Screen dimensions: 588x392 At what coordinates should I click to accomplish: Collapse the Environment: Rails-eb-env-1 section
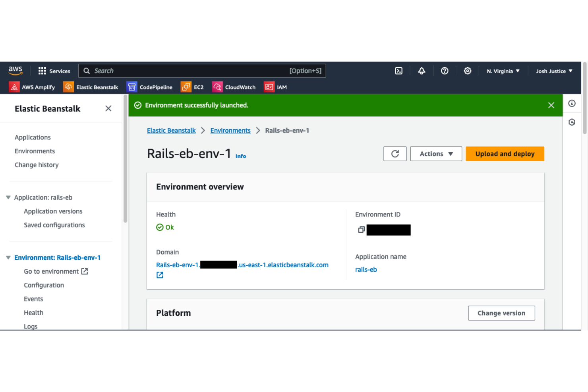(8, 257)
